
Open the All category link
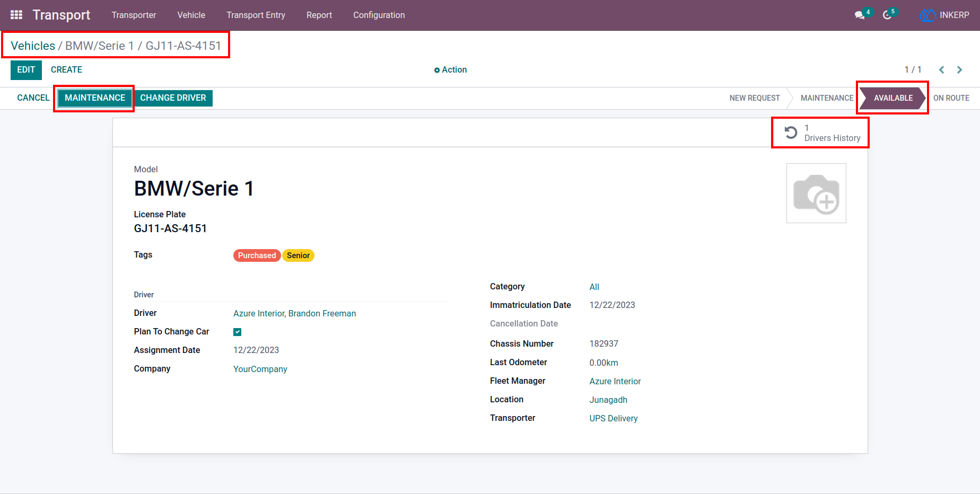[x=594, y=287]
